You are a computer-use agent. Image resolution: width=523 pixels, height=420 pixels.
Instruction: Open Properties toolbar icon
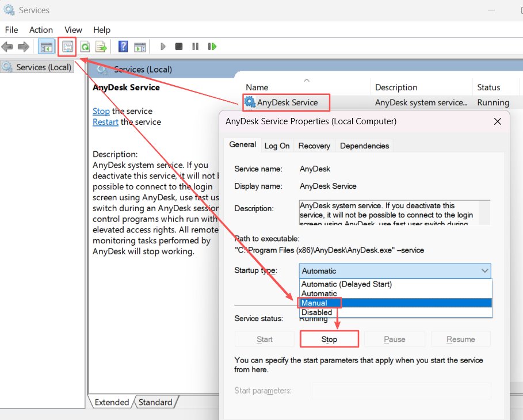[x=67, y=47]
